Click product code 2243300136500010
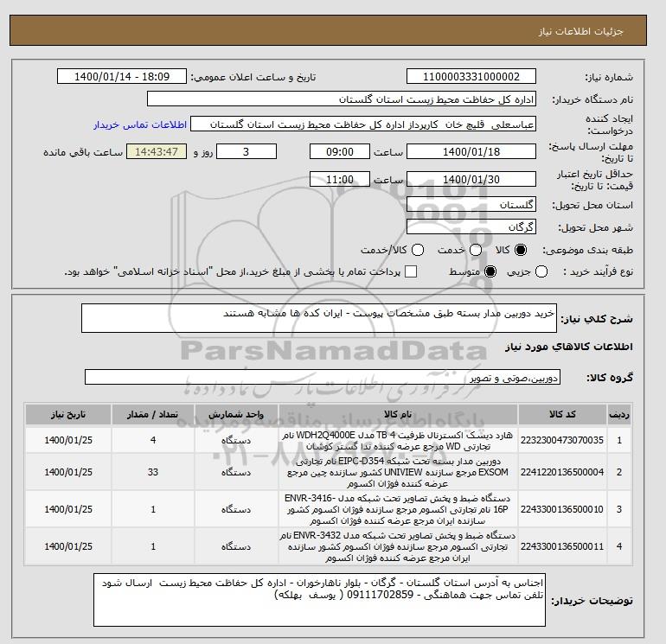Screen dimensions: 666x644 click(x=562, y=509)
